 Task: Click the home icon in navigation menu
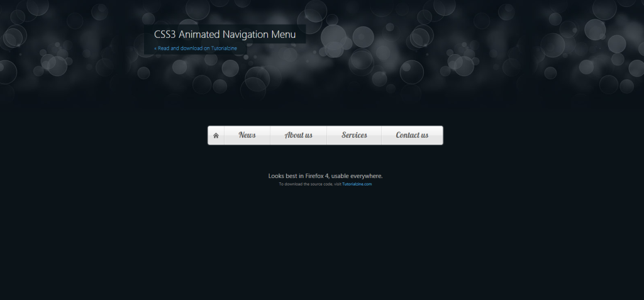[x=216, y=136]
